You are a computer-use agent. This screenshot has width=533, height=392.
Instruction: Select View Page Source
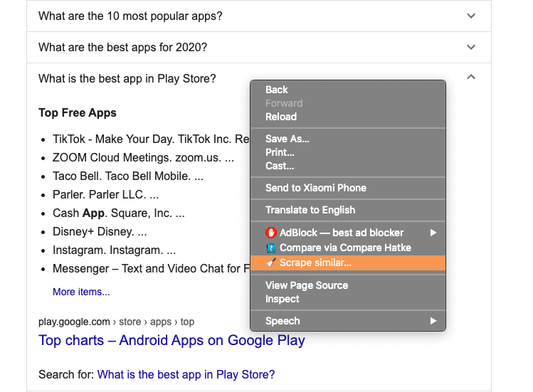(x=348, y=285)
